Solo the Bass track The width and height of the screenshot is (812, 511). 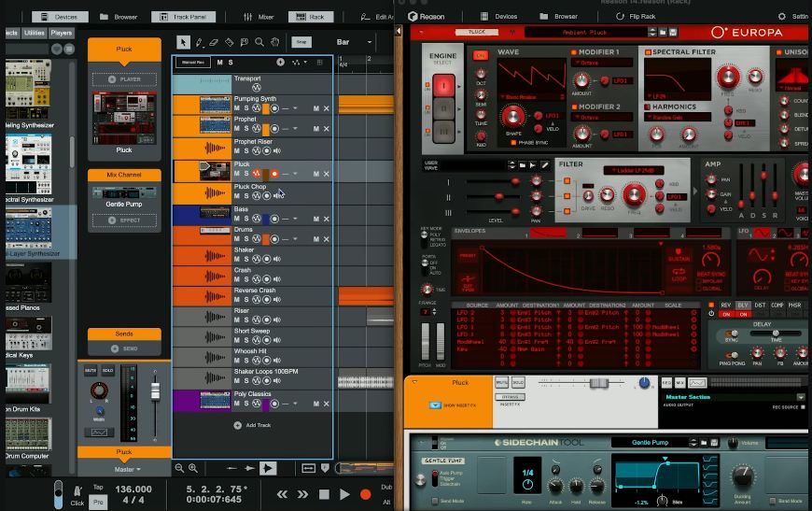(245, 220)
